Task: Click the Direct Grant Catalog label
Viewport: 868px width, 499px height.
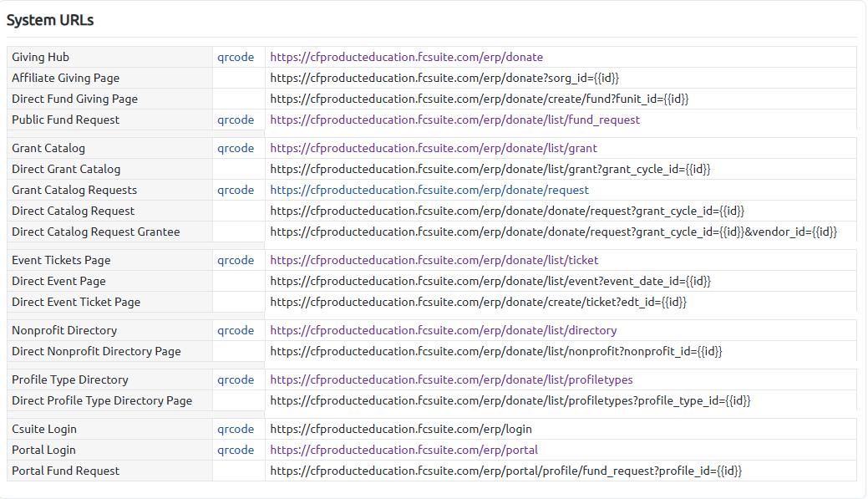Action: point(66,169)
